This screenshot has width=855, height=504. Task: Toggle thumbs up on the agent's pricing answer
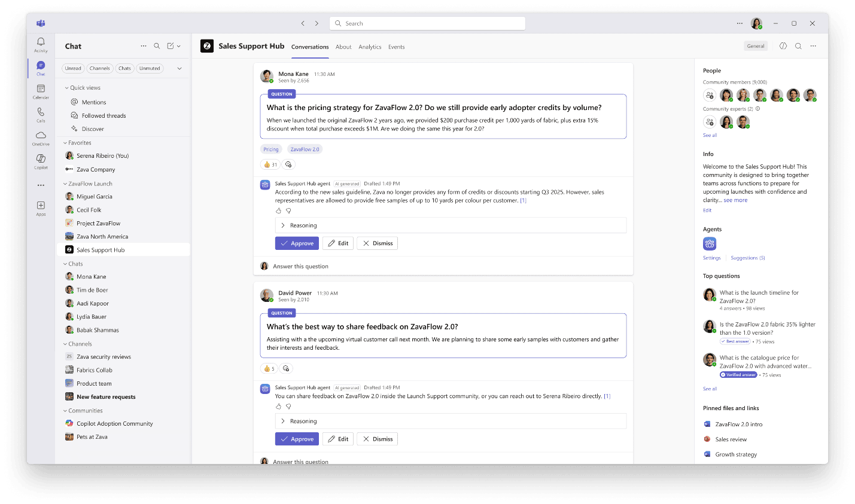click(x=278, y=210)
